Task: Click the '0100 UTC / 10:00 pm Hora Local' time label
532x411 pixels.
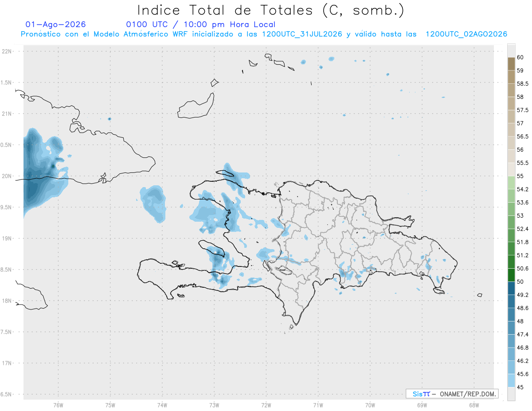Action: pyautogui.click(x=201, y=25)
